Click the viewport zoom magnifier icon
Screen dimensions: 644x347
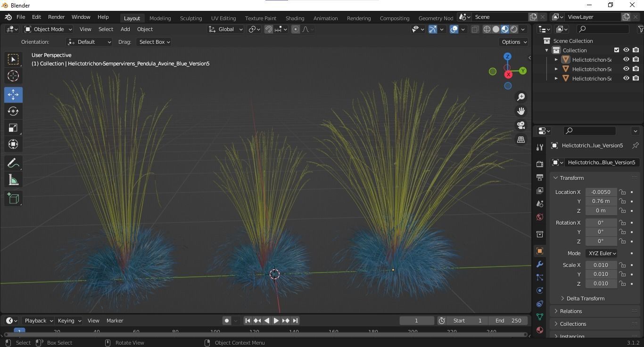click(x=521, y=97)
